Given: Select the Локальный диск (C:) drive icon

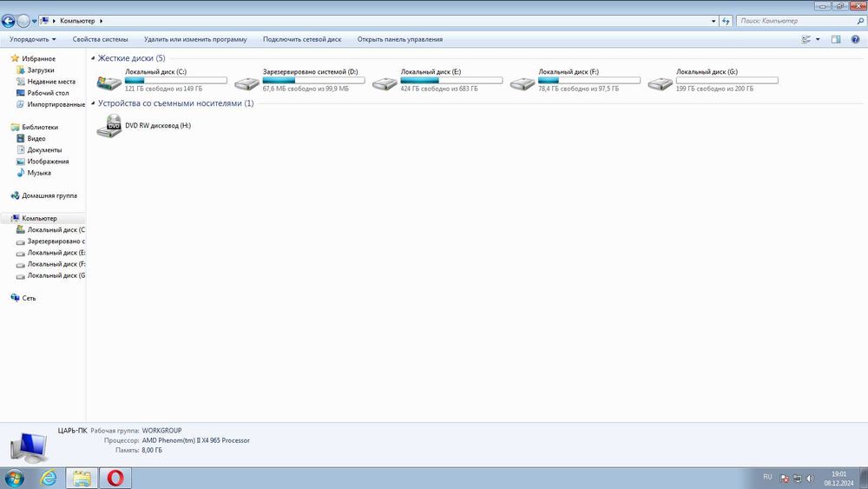Looking at the screenshot, I should [x=109, y=82].
